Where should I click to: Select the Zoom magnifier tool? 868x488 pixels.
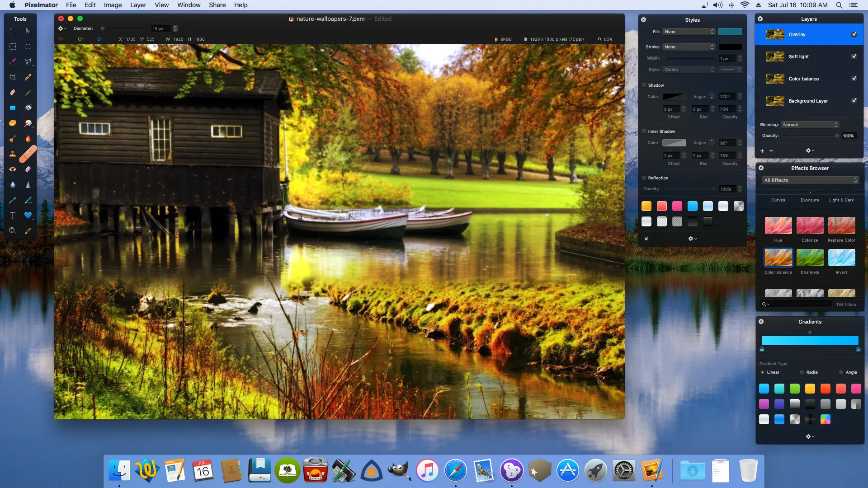click(x=13, y=231)
